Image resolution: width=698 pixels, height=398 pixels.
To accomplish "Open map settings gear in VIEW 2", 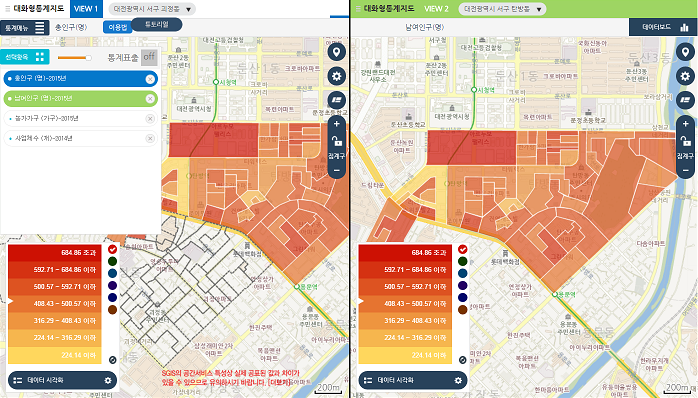I will (x=686, y=76).
